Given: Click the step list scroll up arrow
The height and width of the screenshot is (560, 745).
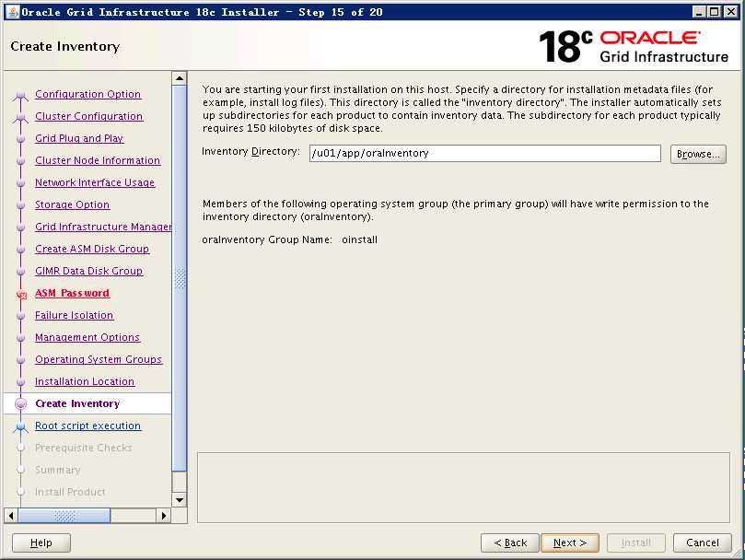Looking at the screenshot, I should tap(180, 78).
